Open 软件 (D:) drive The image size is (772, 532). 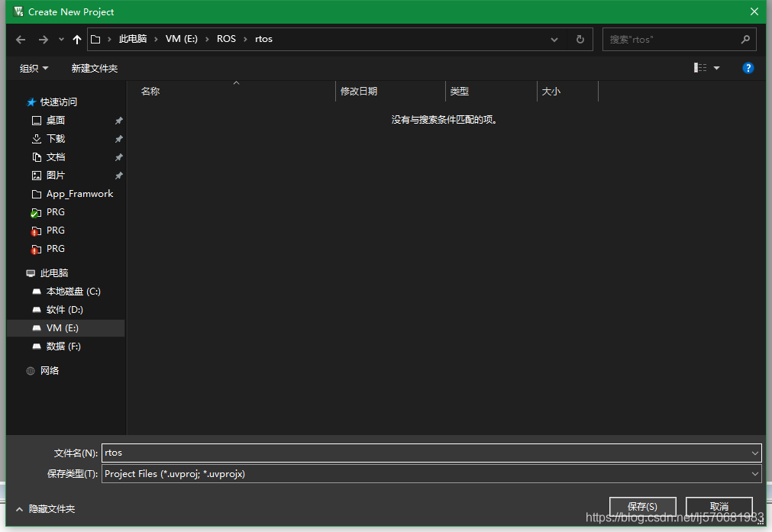[x=64, y=310]
